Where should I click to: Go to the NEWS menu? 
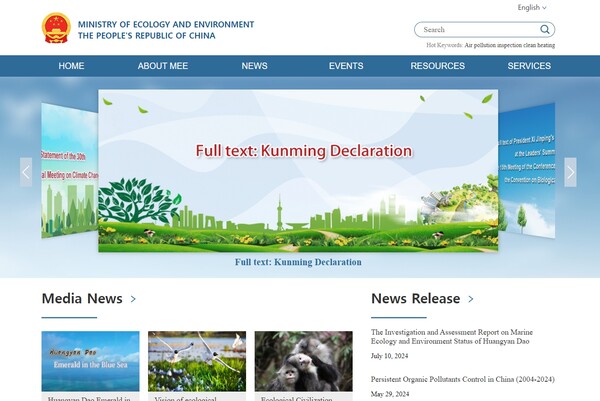click(x=254, y=66)
